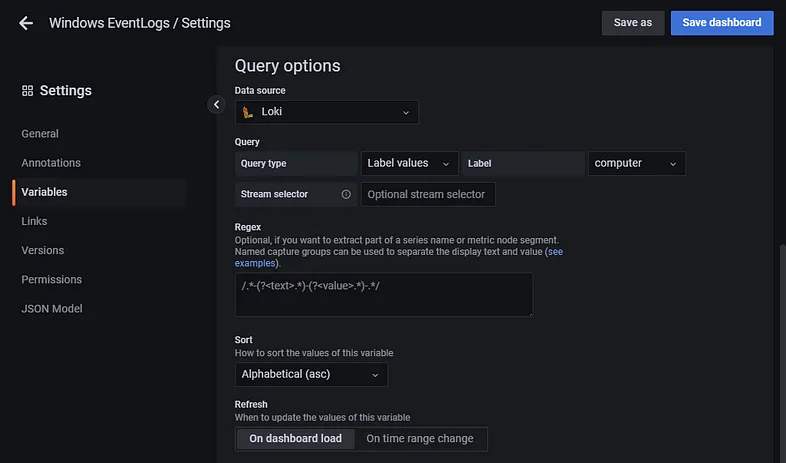Click the Save dashboard button

[x=721, y=23]
